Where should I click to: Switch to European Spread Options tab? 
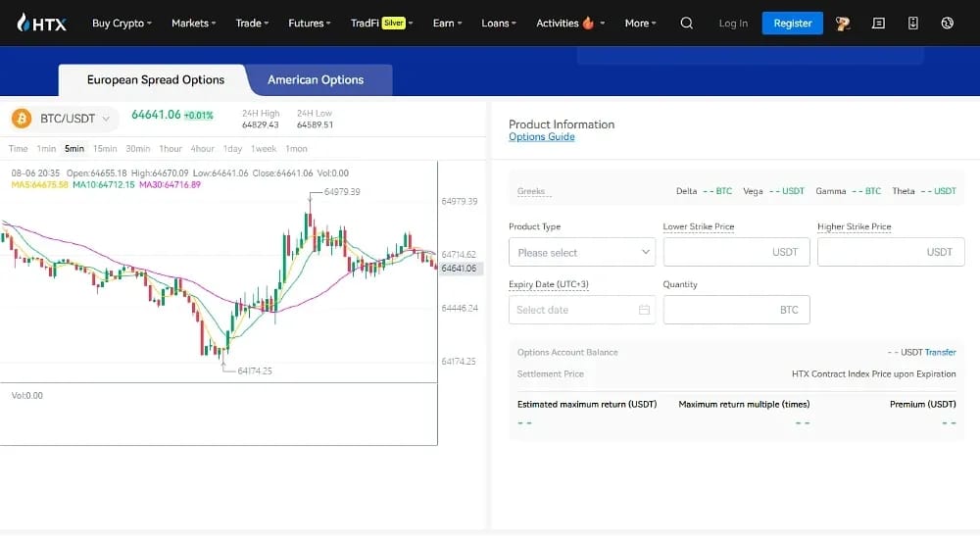coord(156,80)
